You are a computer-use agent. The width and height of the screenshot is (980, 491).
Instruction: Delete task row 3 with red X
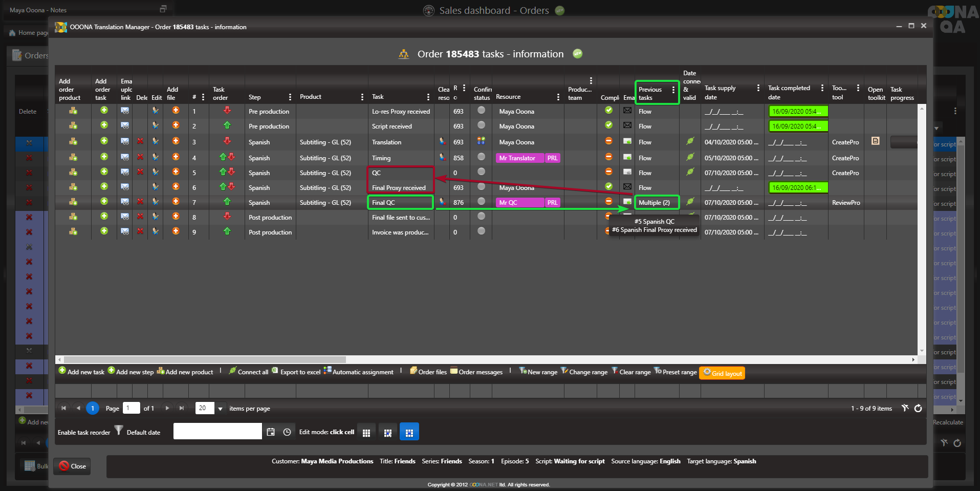(x=140, y=141)
